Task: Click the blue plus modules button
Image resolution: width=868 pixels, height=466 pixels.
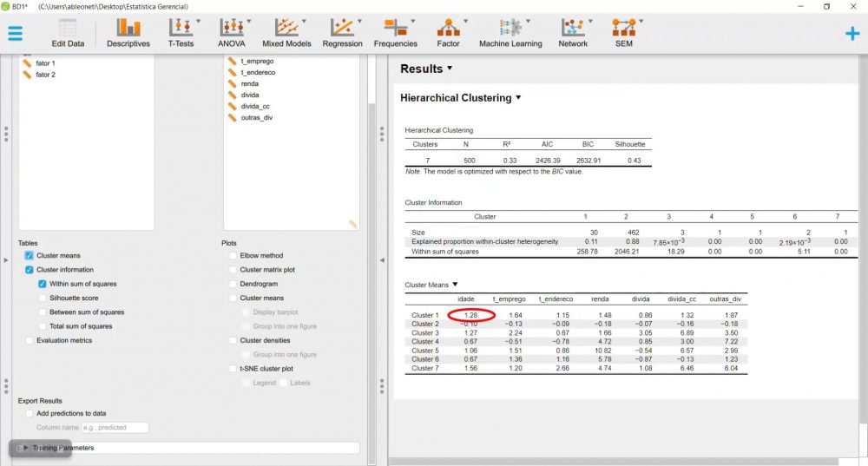Action: pos(852,34)
